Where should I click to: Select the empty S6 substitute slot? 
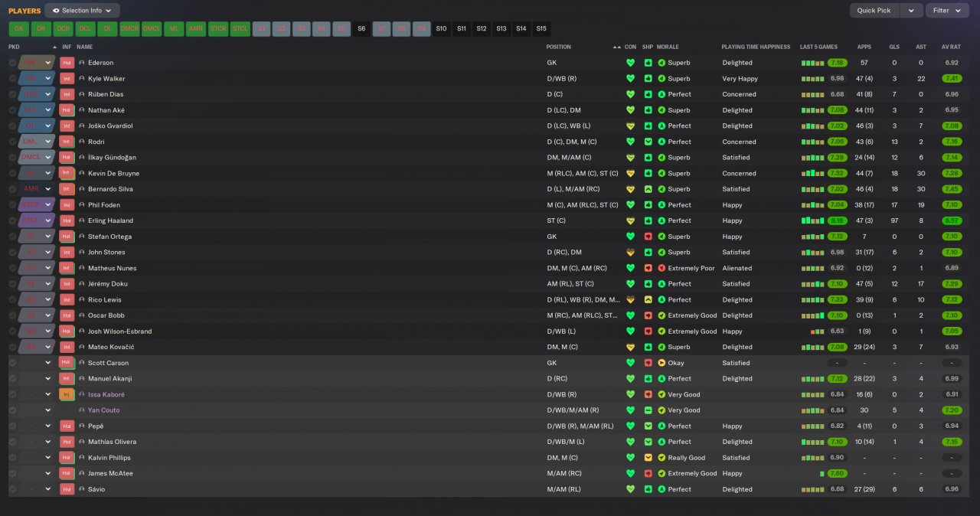(362, 29)
